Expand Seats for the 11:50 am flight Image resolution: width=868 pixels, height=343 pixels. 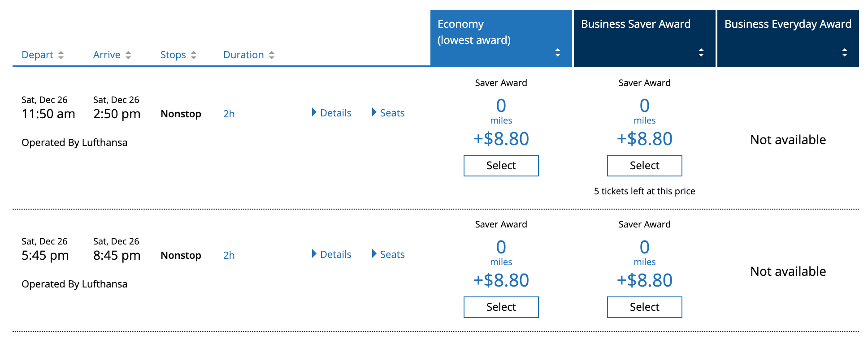coord(388,113)
